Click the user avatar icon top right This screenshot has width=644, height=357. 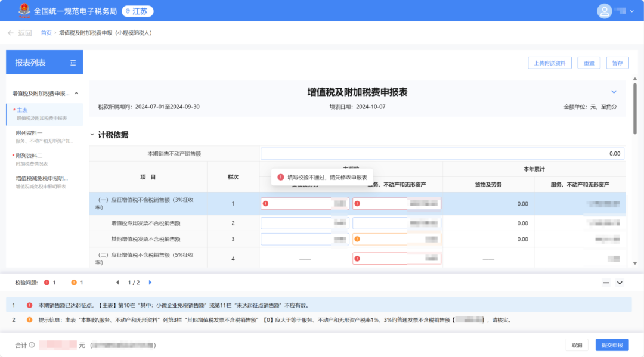tap(604, 11)
